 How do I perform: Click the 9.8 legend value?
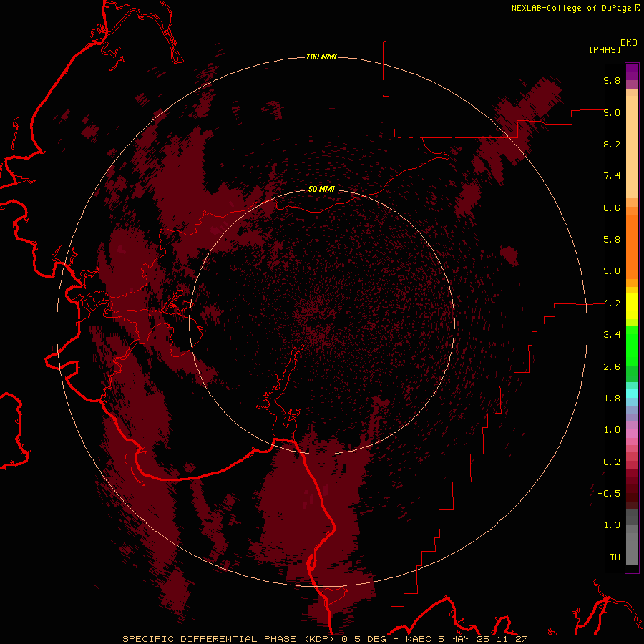[612, 80]
